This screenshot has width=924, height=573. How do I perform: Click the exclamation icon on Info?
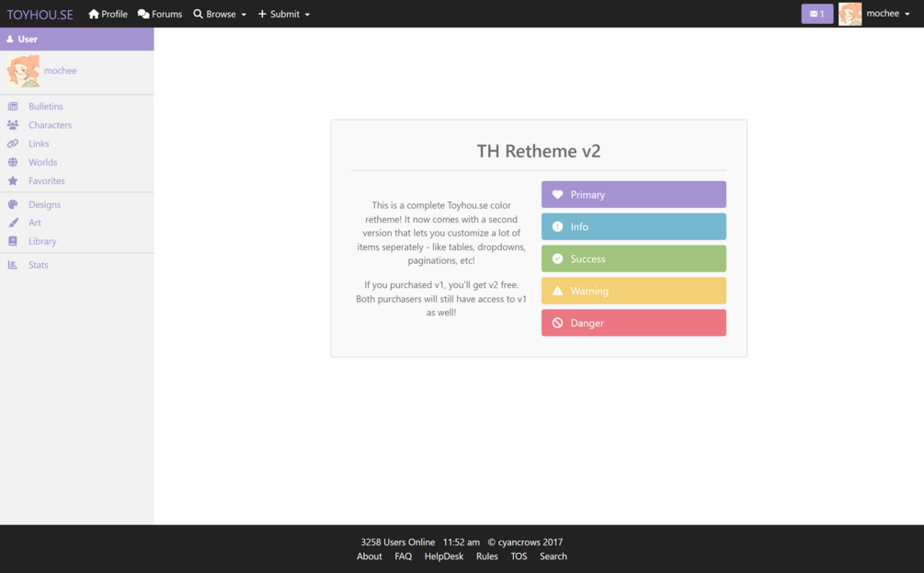[x=557, y=226]
